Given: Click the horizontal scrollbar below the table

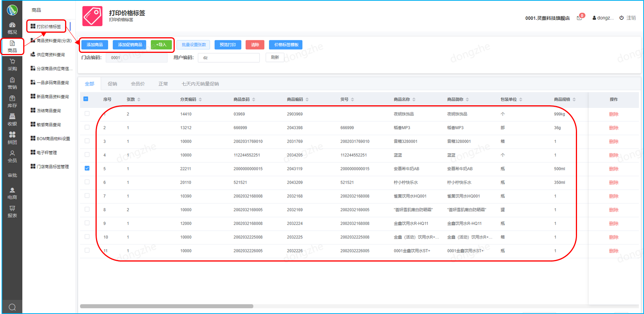Looking at the screenshot, I should [167, 306].
